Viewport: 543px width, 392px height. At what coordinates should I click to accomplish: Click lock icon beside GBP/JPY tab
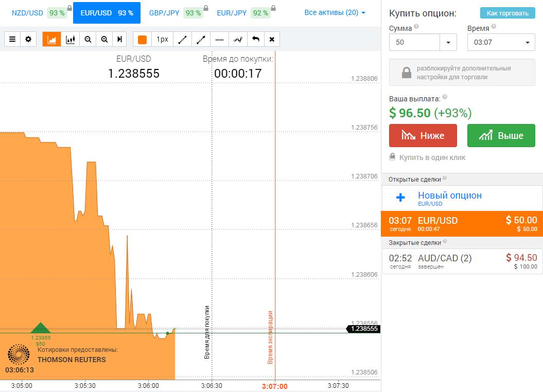click(x=206, y=8)
